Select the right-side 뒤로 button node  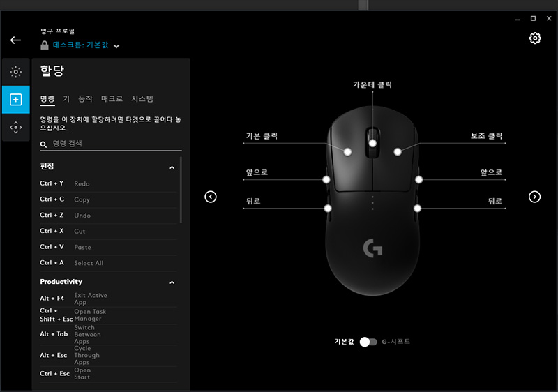click(x=417, y=209)
